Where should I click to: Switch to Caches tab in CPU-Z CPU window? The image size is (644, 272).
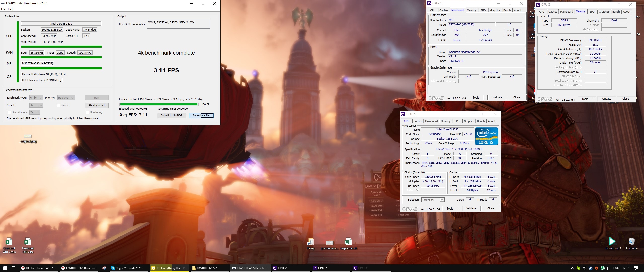pyautogui.click(x=418, y=121)
